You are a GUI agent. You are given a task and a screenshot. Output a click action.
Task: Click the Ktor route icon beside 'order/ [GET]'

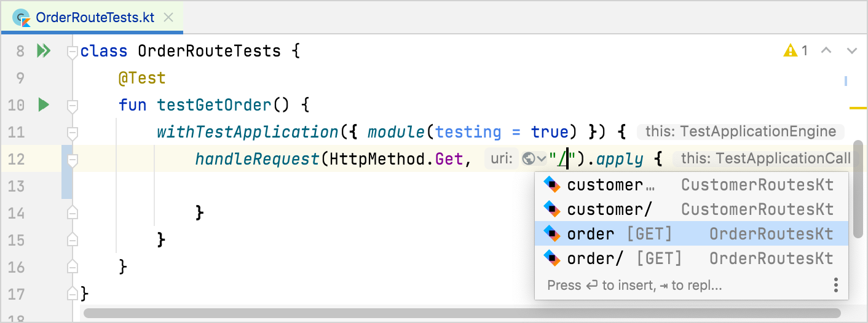pyautogui.click(x=552, y=258)
